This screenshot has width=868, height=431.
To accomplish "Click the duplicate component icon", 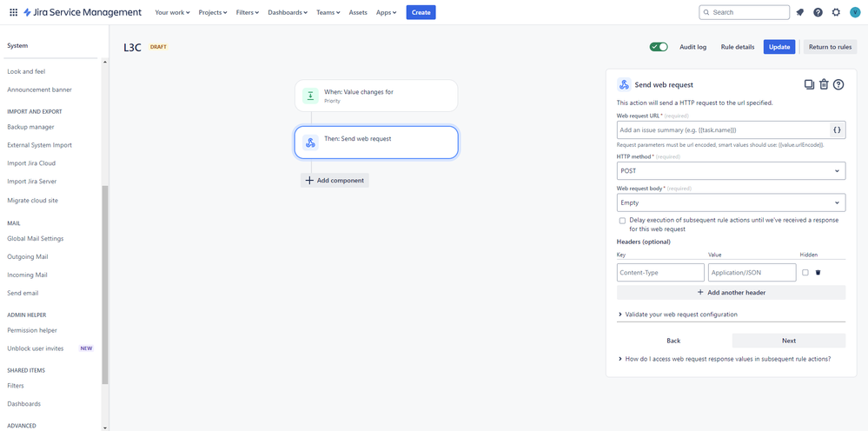I will click(809, 84).
